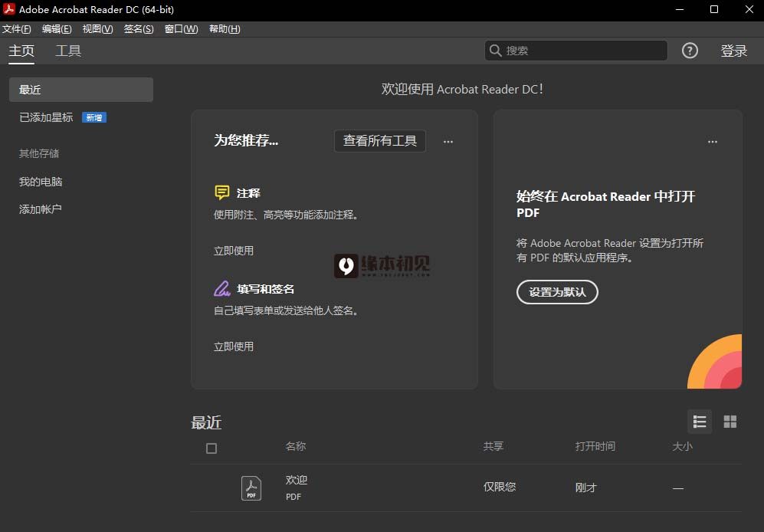Click the 查看所有工具 button
The height and width of the screenshot is (532, 764).
pyautogui.click(x=380, y=141)
